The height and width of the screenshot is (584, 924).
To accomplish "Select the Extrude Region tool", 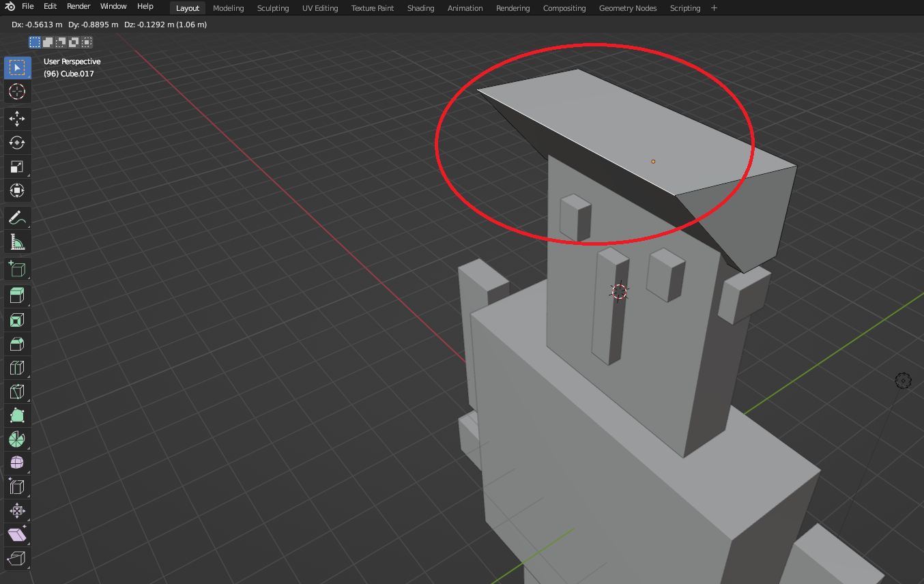I will tap(18, 296).
